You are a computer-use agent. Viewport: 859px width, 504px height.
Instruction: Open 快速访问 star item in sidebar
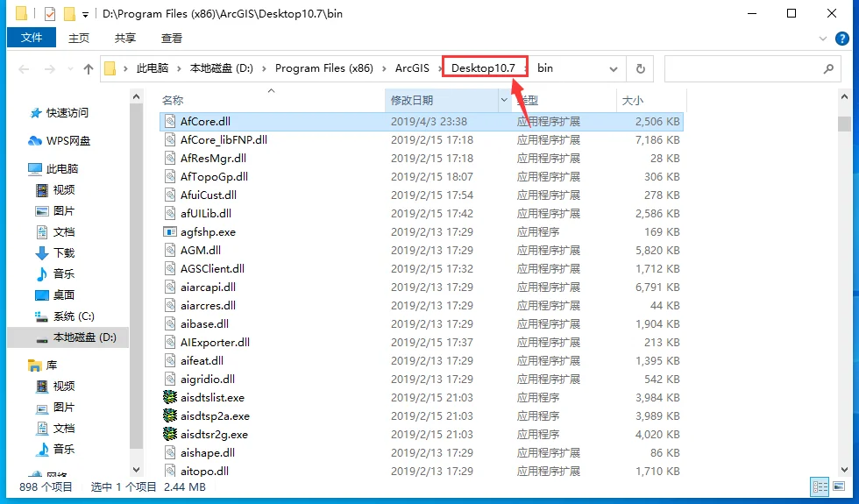point(60,113)
